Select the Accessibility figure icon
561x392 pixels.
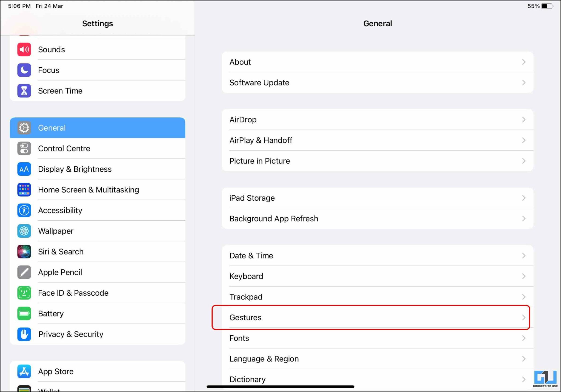click(24, 210)
